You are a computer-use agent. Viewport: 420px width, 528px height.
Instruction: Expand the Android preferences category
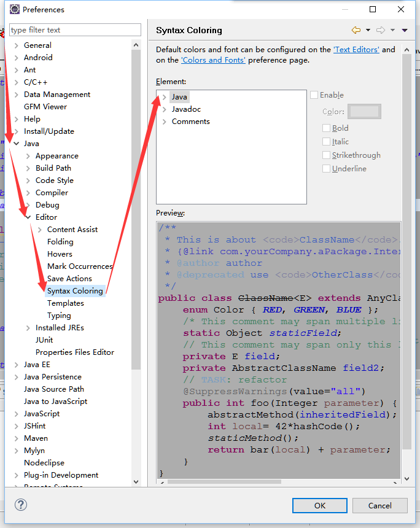click(x=16, y=58)
